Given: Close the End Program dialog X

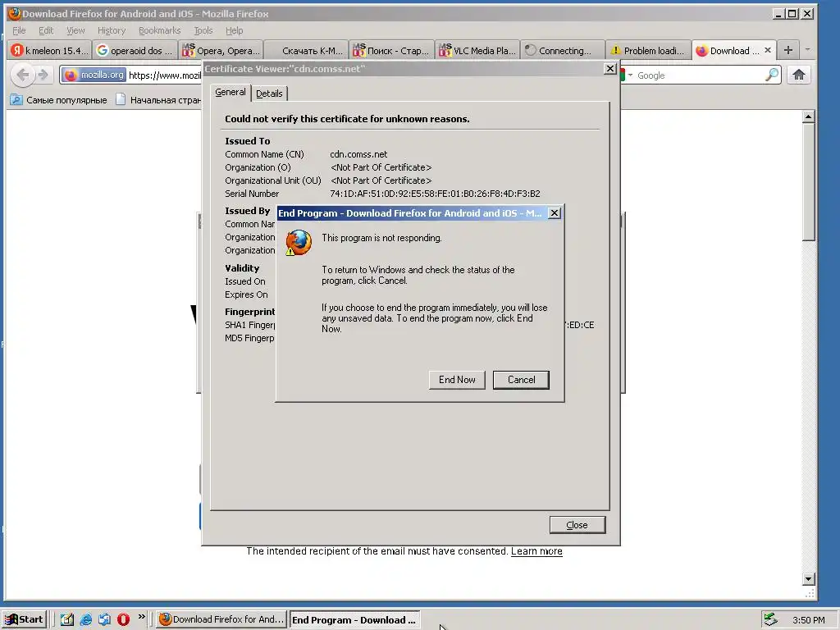Looking at the screenshot, I should click(555, 212).
